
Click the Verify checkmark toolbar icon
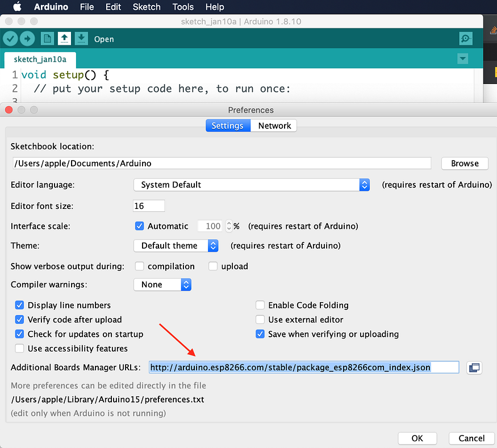10,39
